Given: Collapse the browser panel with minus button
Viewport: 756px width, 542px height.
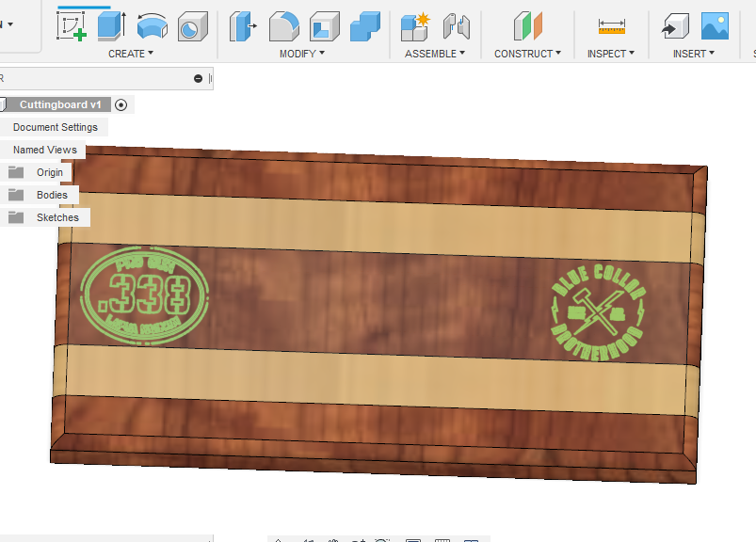Looking at the screenshot, I should [198, 78].
